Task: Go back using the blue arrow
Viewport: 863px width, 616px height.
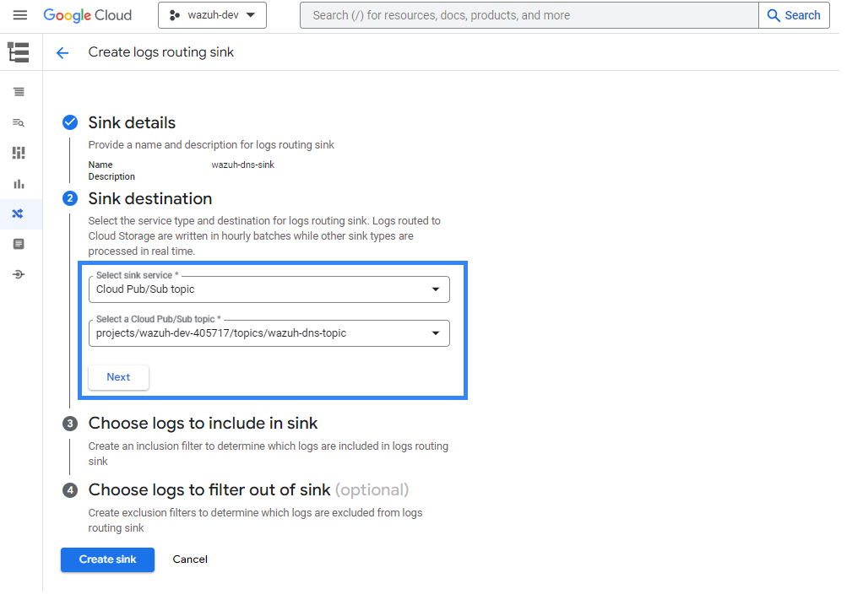Action: pos(62,53)
